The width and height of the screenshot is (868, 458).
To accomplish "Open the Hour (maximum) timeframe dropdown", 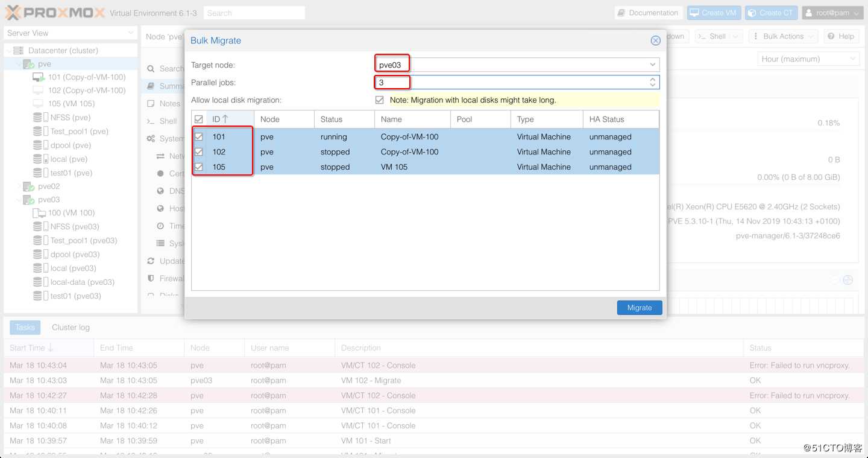I will (808, 59).
